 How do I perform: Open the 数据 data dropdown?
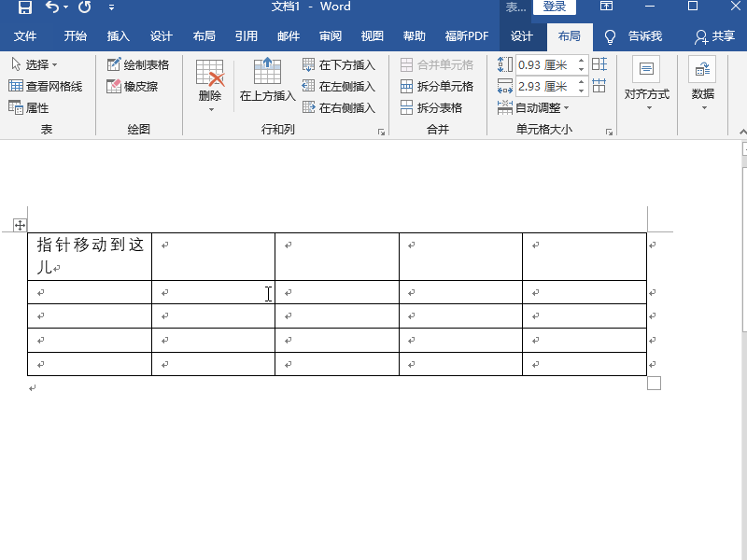pos(702,83)
